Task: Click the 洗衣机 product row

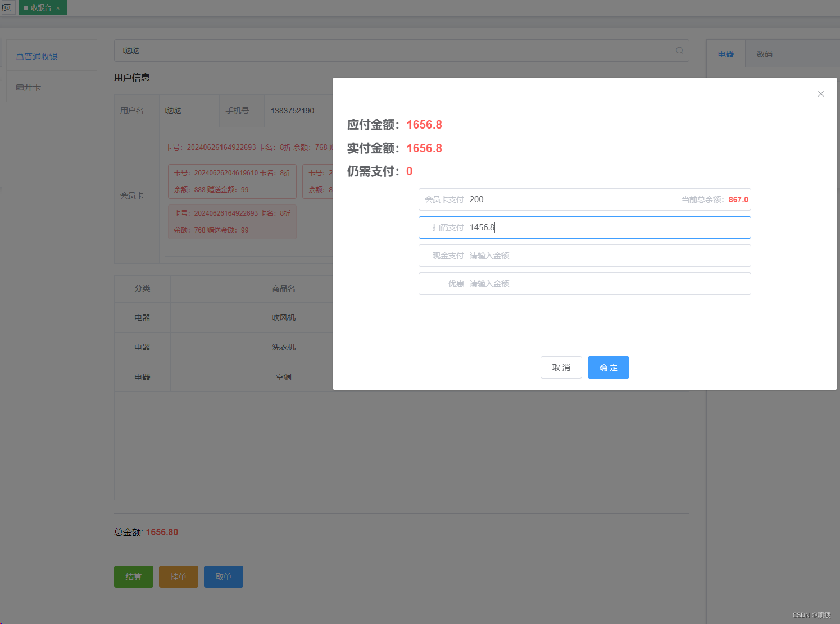Action: point(225,347)
